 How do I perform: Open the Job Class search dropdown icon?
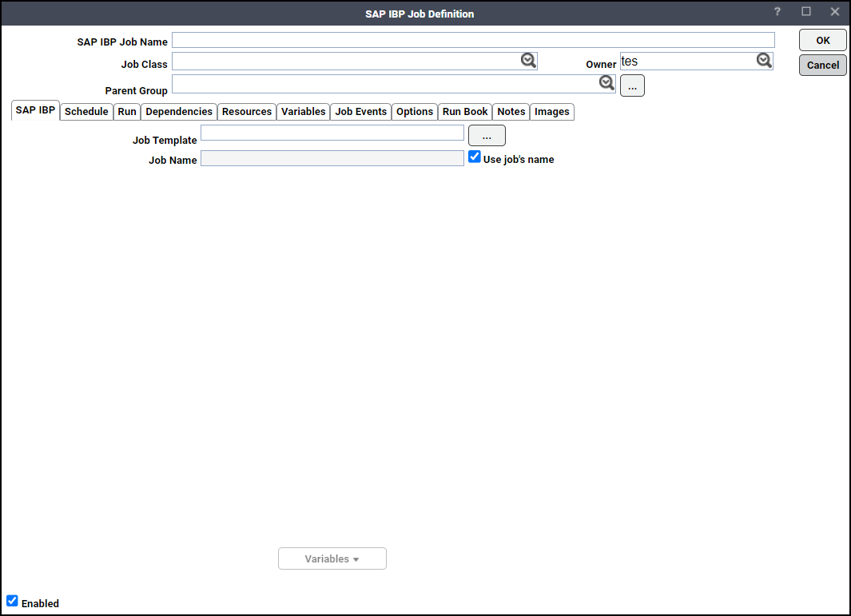point(528,60)
